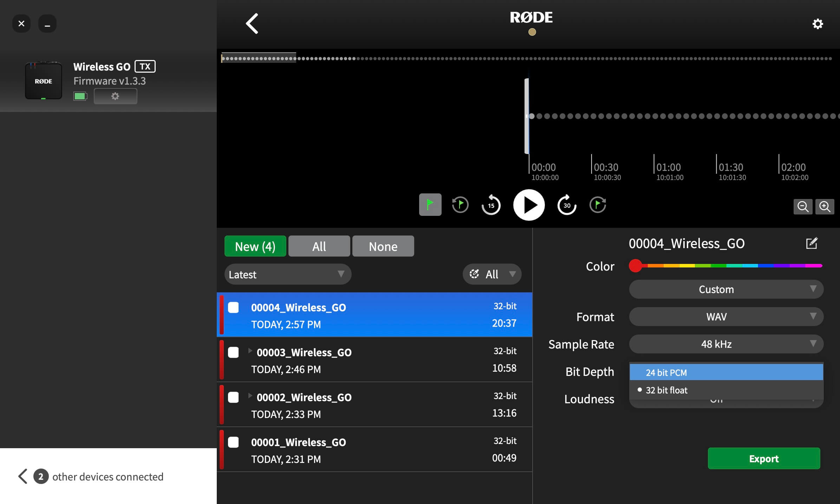Zoom out the waveform timeline

(803, 206)
